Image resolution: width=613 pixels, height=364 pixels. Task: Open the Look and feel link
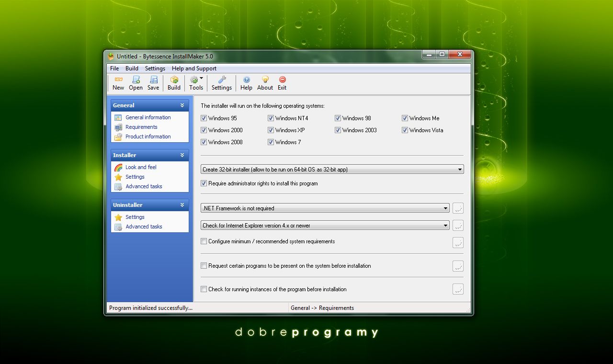[141, 167]
